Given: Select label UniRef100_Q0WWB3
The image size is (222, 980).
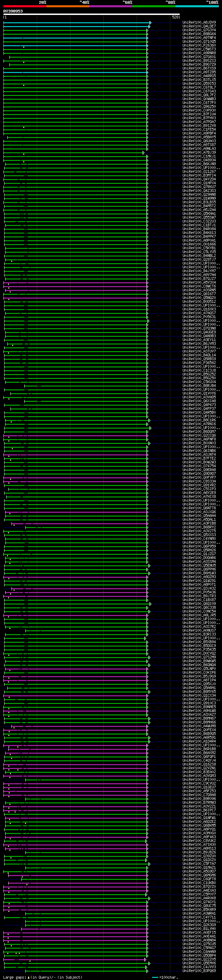Looking at the screenshot, I should (x=199, y=99).
